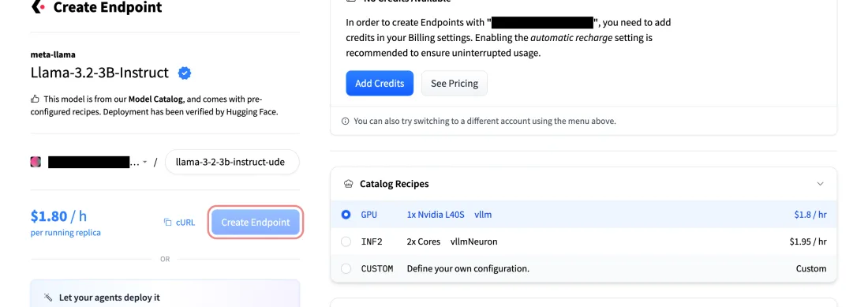Image resolution: width=868 pixels, height=307 pixels.
Task: Click the wand icon beside agents deploy
Action: click(48, 298)
